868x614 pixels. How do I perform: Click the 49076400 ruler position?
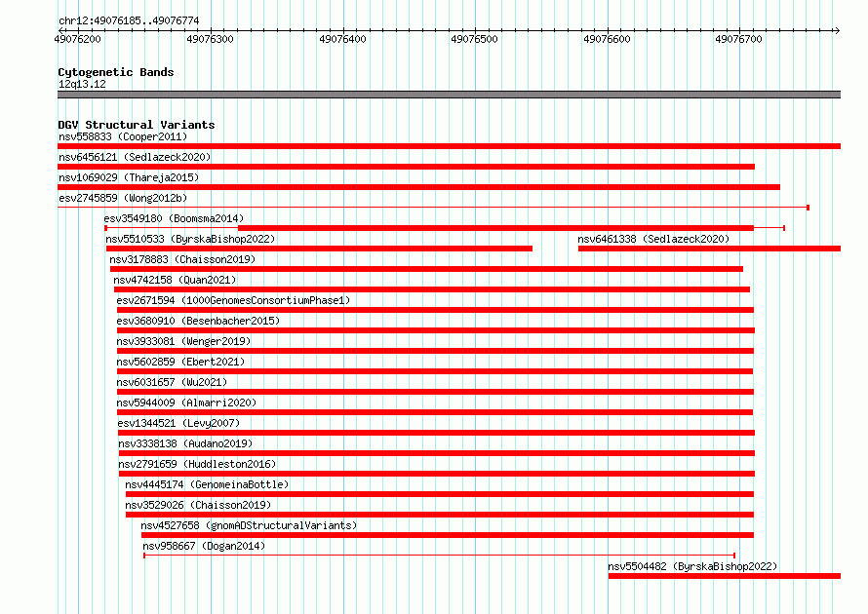[x=342, y=39]
